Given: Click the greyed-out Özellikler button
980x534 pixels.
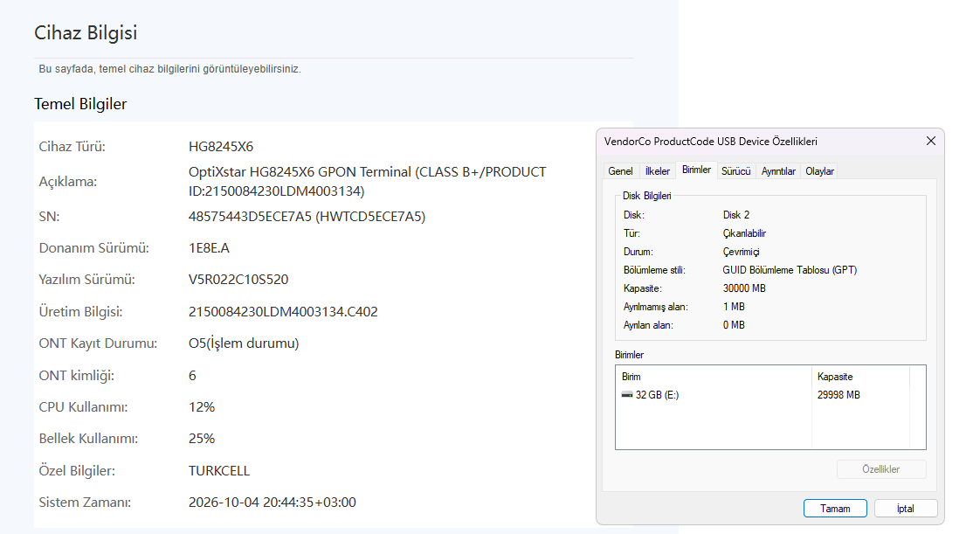Looking at the screenshot, I should click(x=881, y=469).
